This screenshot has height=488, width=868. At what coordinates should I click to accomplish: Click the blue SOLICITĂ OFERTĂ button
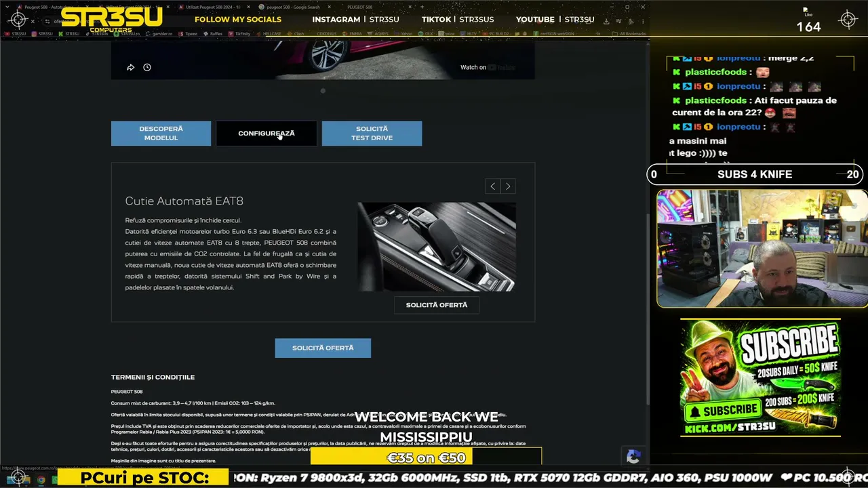[323, 348]
